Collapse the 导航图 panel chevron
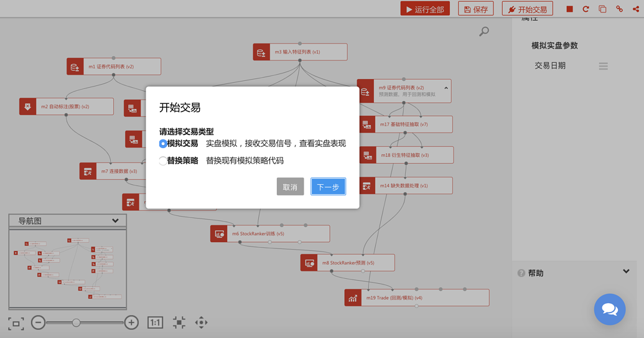The height and width of the screenshot is (338, 644). [115, 220]
